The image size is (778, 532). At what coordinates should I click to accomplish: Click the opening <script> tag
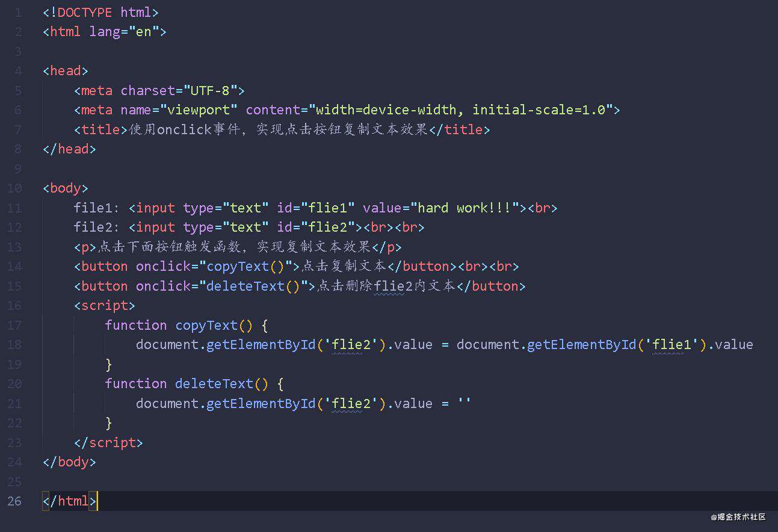point(105,305)
